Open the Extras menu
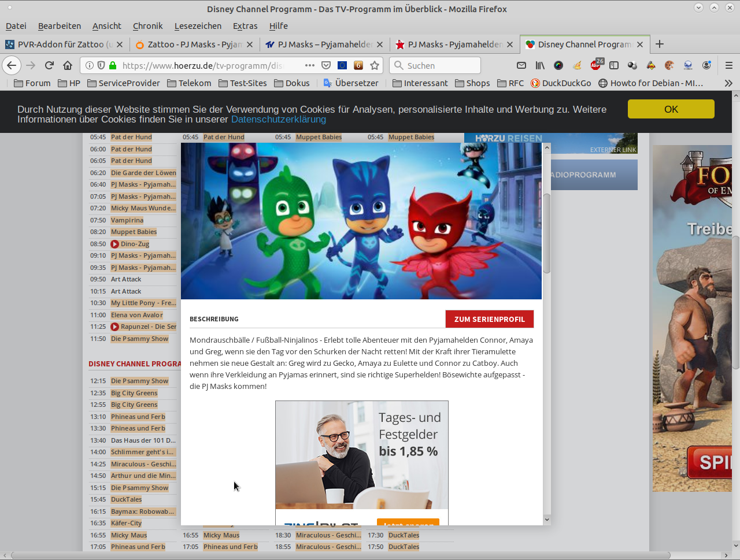Viewport: 740px width, 560px height. (x=245, y=26)
